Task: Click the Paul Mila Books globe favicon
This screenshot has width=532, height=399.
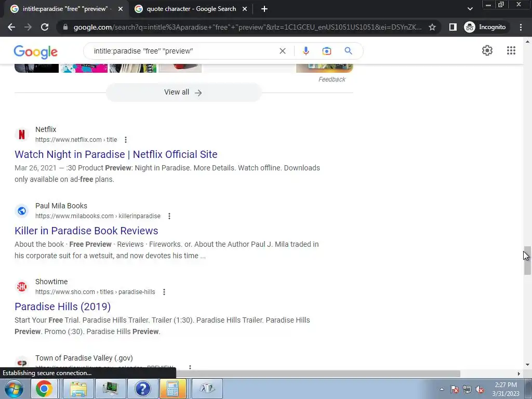Action: [x=22, y=211]
